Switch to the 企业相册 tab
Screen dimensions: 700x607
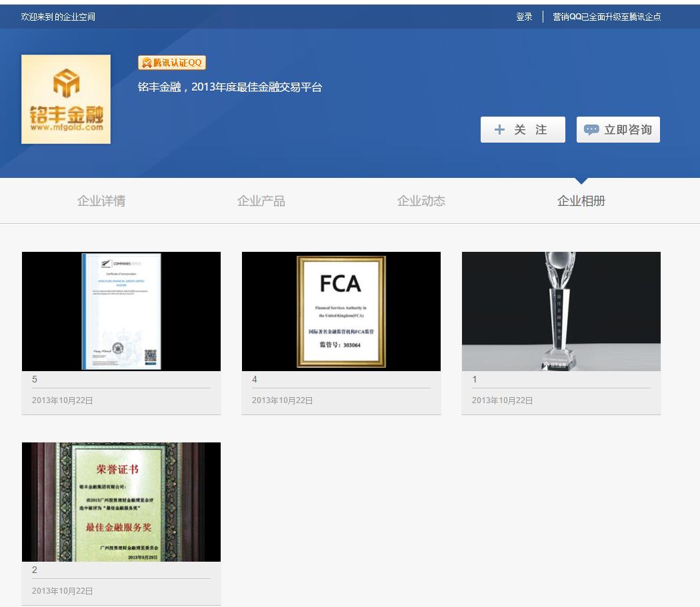pos(579,200)
